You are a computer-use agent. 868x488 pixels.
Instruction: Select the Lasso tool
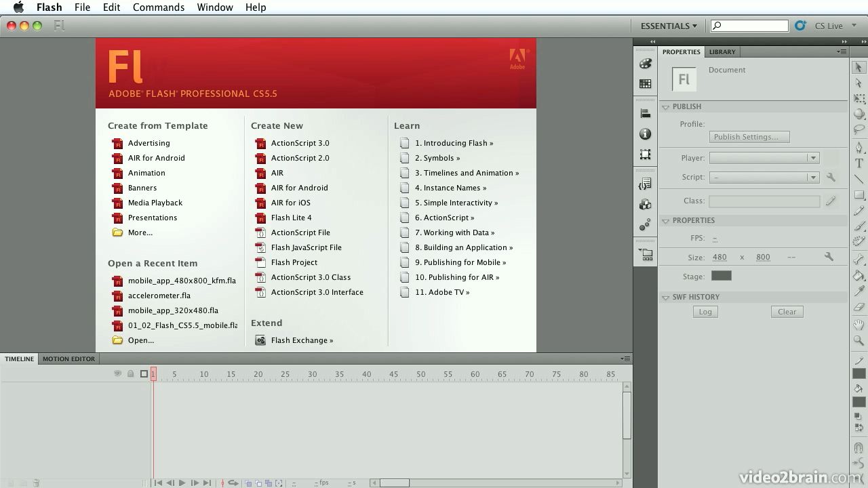pyautogui.click(x=859, y=129)
